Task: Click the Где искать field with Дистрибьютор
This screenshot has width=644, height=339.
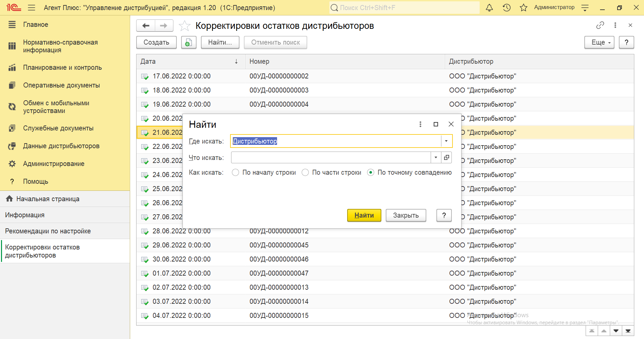Action: tap(336, 141)
